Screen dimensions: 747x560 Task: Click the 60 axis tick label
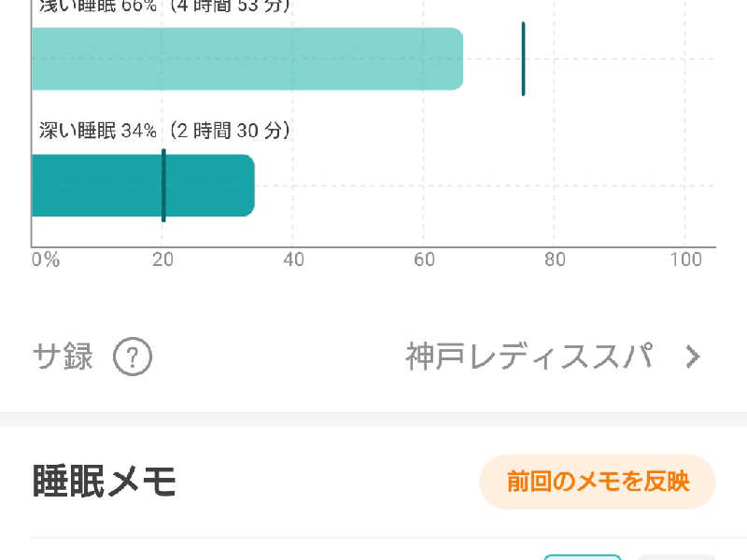[x=424, y=259]
